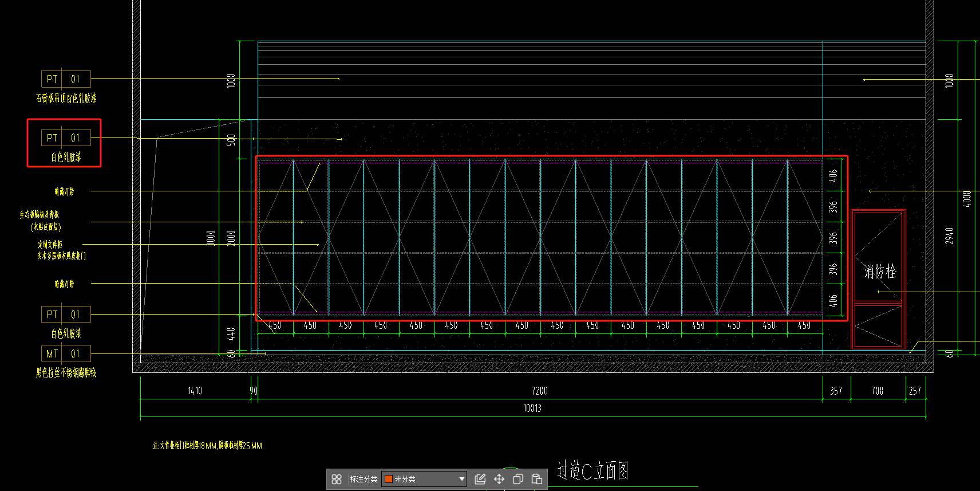The height and width of the screenshot is (491, 980).
Task: Click the yellow note about 18MM door thickness
Action: point(207,446)
